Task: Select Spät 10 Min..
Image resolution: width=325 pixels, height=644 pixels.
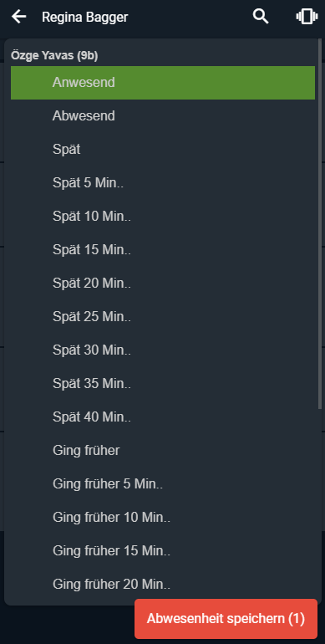Action: 163,217
